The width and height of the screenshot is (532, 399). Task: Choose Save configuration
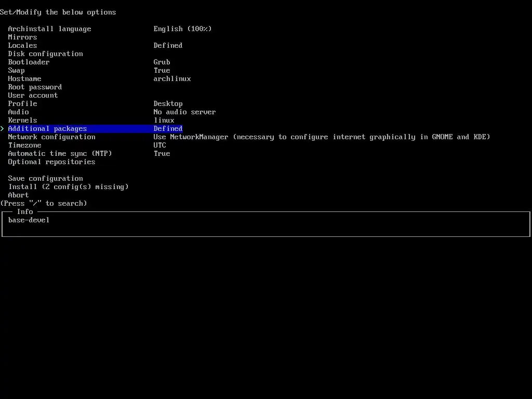(x=46, y=179)
